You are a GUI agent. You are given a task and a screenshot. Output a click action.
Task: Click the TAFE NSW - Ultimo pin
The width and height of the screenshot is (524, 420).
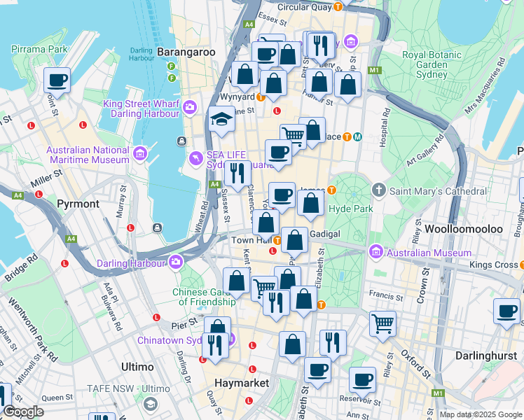pos(151,404)
